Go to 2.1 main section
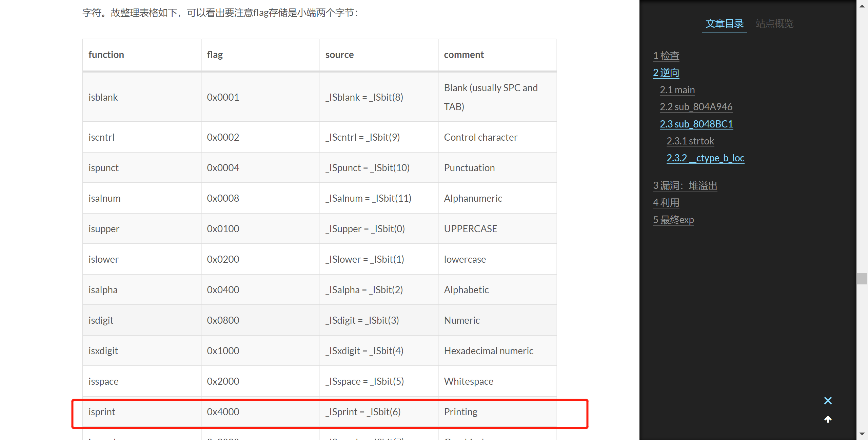The height and width of the screenshot is (440, 868). (677, 90)
